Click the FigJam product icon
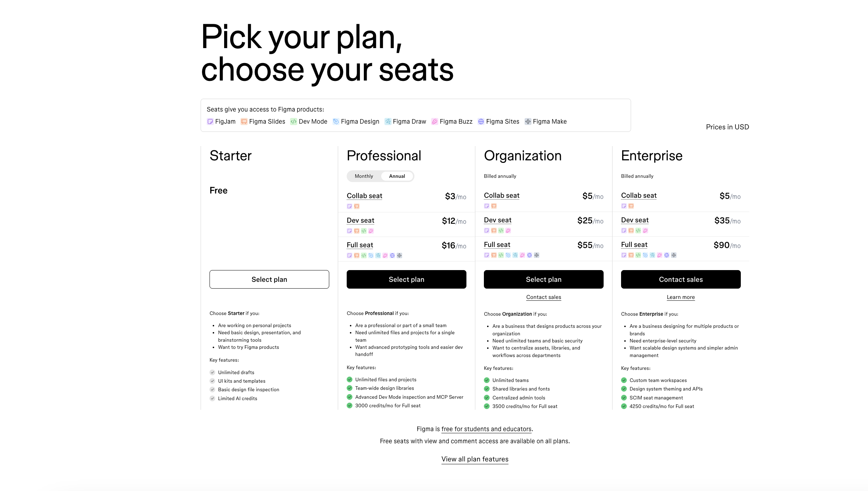This screenshot has width=868, height=491. pos(210,122)
